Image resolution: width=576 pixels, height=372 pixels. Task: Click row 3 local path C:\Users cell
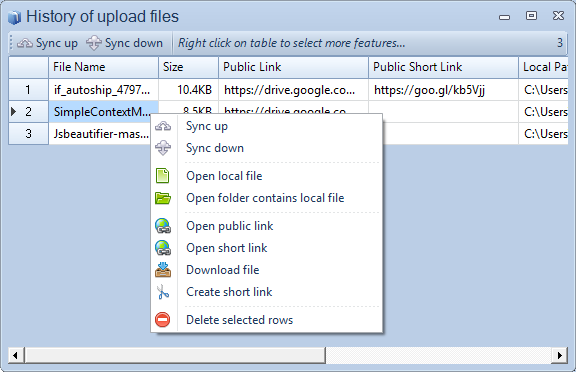tap(543, 134)
